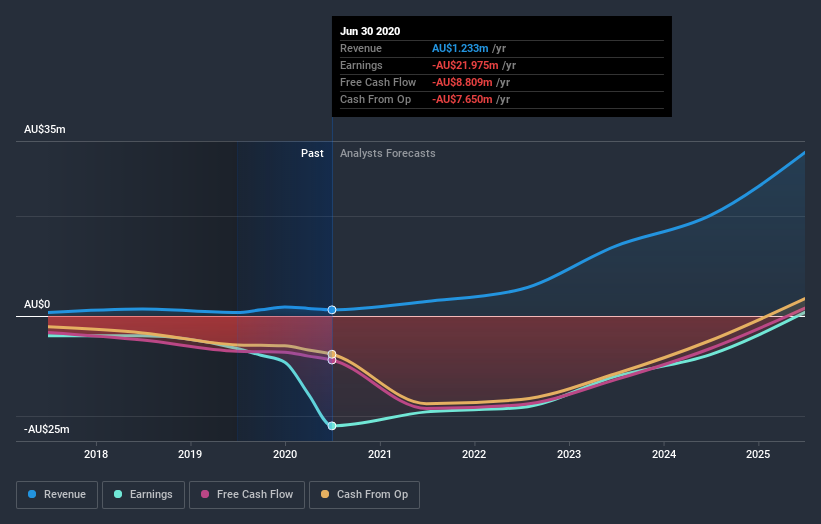
Task: Click the 2024 x-axis label
Action: coord(664,454)
